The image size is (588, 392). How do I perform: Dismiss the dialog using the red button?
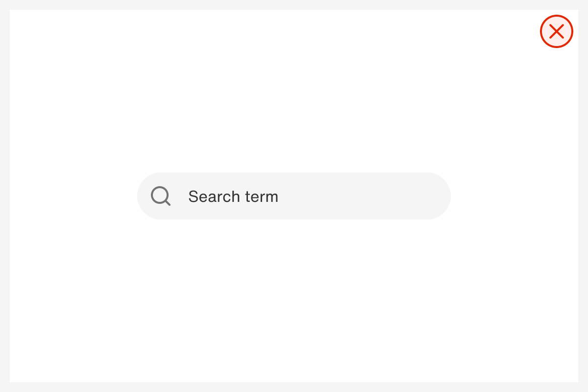[557, 31]
